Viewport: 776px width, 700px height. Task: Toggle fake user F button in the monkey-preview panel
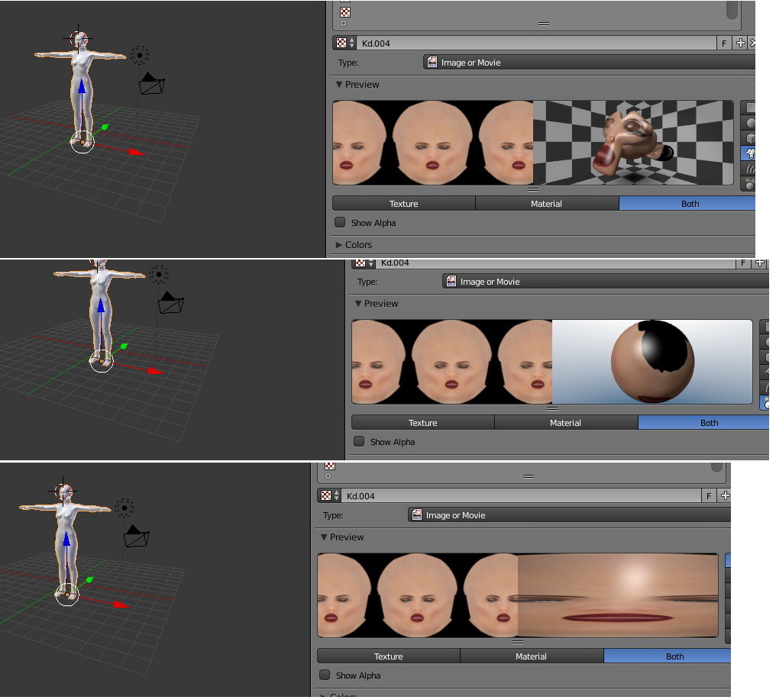723,44
